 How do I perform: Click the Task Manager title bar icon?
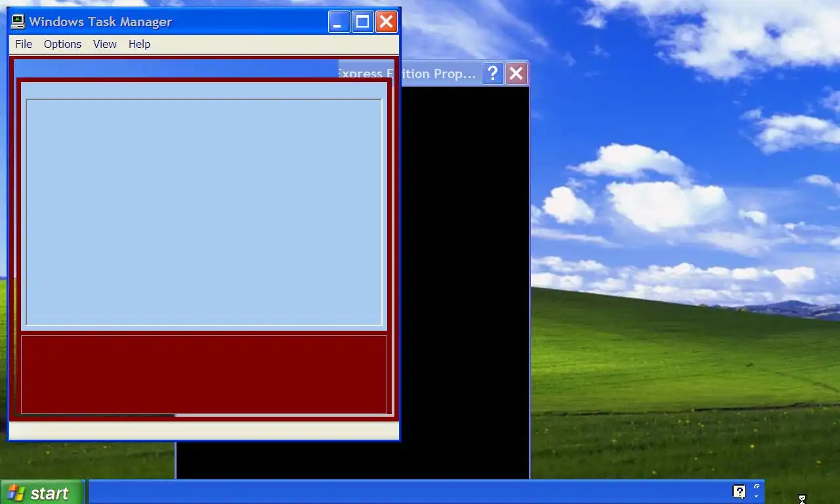pos(18,22)
